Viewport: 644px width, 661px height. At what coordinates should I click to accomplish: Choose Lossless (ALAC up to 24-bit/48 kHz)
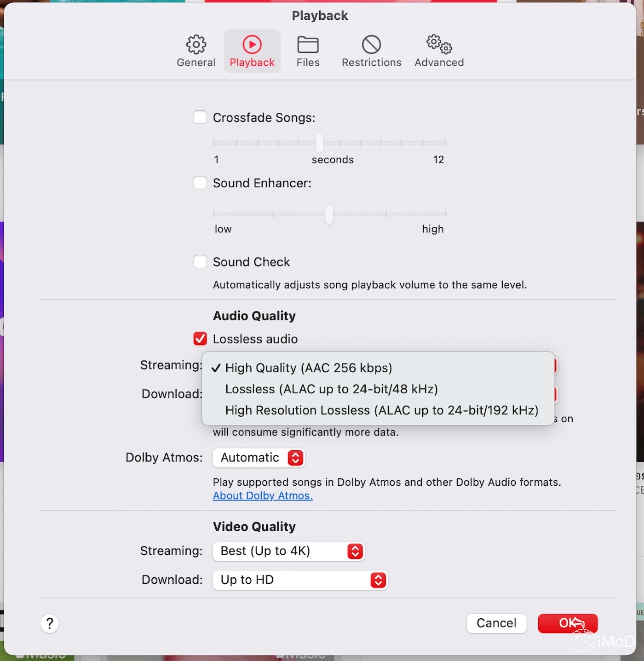[331, 389]
